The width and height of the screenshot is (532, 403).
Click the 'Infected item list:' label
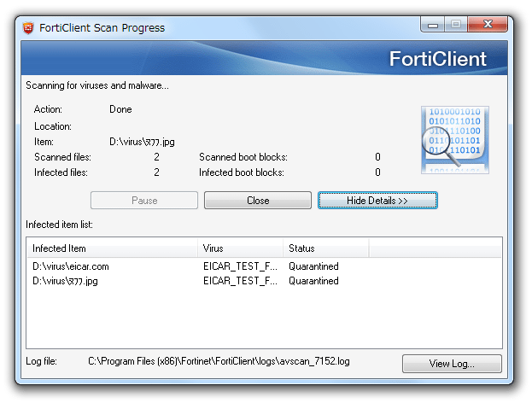point(60,225)
